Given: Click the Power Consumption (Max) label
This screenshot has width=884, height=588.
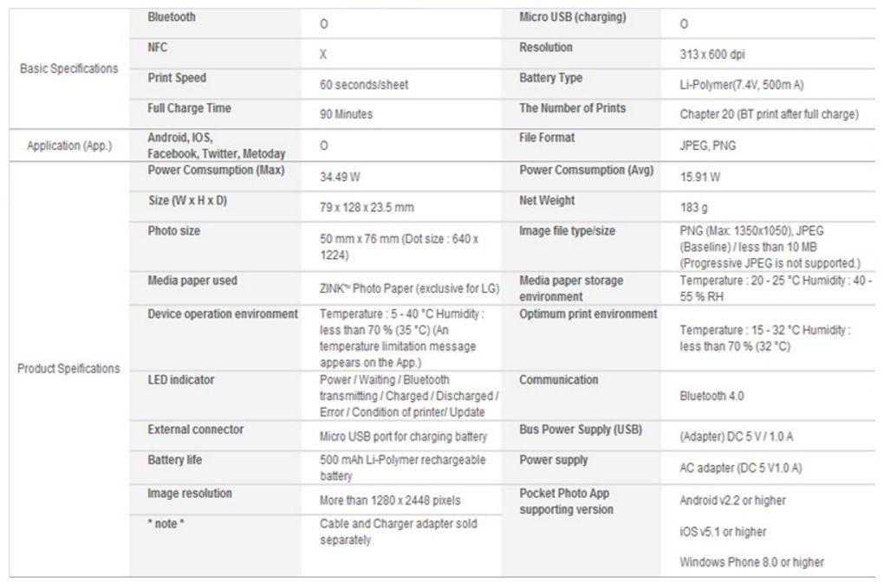Looking at the screenshot, I should tap(216, 170).
